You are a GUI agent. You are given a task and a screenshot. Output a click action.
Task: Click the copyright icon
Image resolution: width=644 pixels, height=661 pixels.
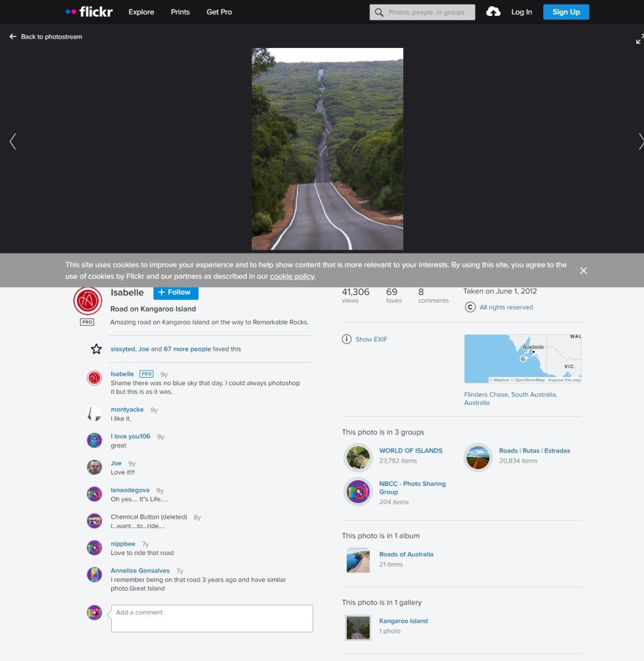click(470, 307)
